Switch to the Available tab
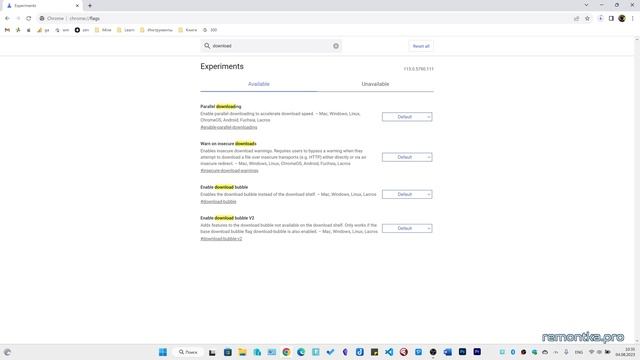Viewport: 640px width, 360px height. pyautogui.click(x=259, y=84)
